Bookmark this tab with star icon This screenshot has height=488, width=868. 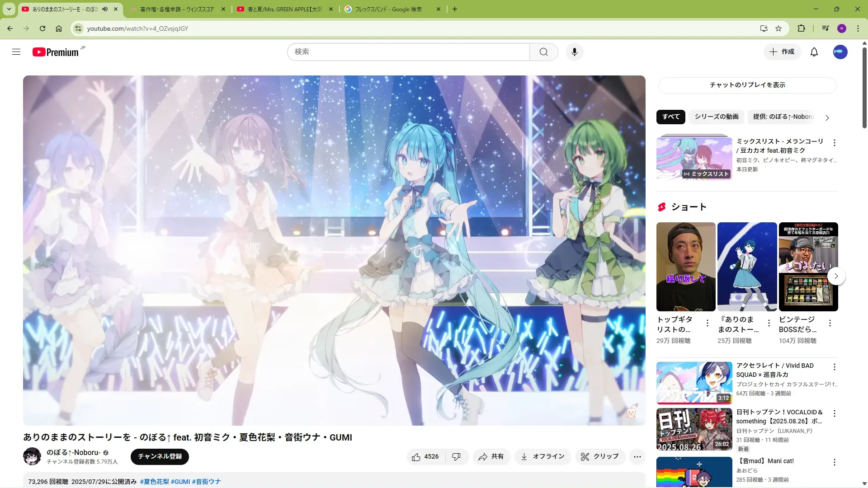pos(778,28)
